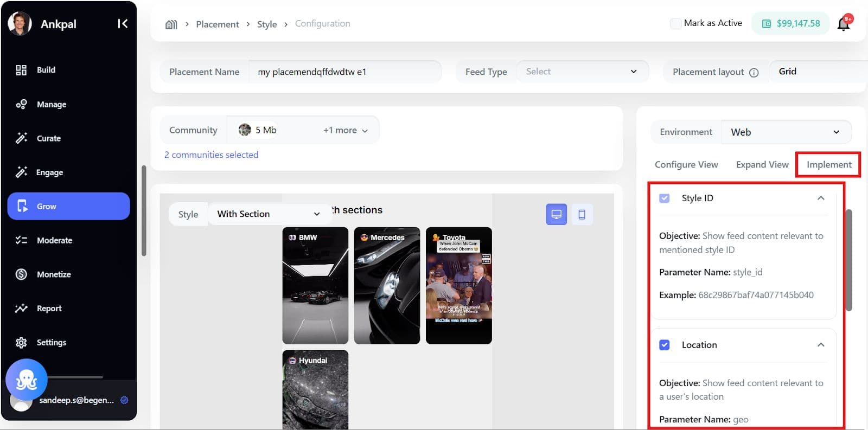Click the right panel scrollbar

[x=849, y=260]
